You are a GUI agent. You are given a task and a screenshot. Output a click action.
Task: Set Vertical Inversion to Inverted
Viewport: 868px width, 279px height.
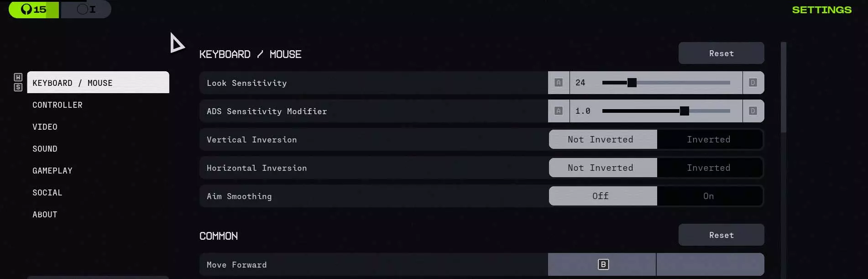(x=709, y=140)
